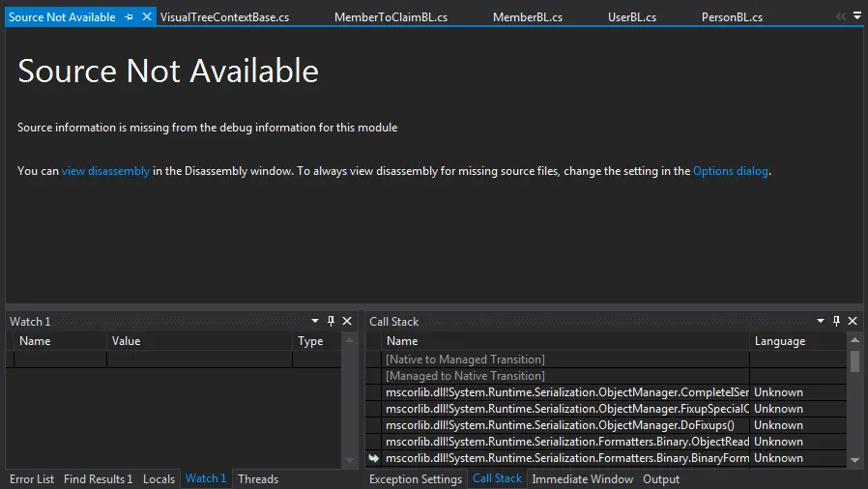Show the document tab overflow list

(x=857, y=16)
